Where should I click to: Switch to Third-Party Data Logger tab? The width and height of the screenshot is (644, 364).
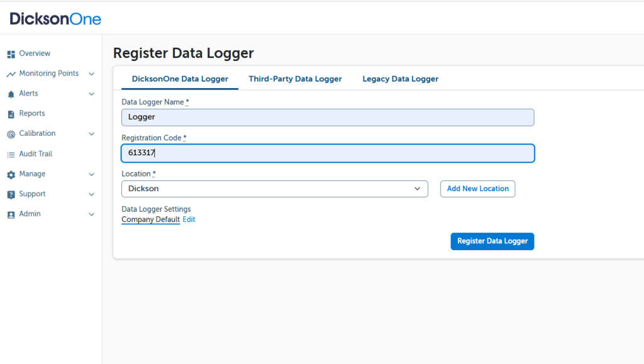tap(295, 79)
